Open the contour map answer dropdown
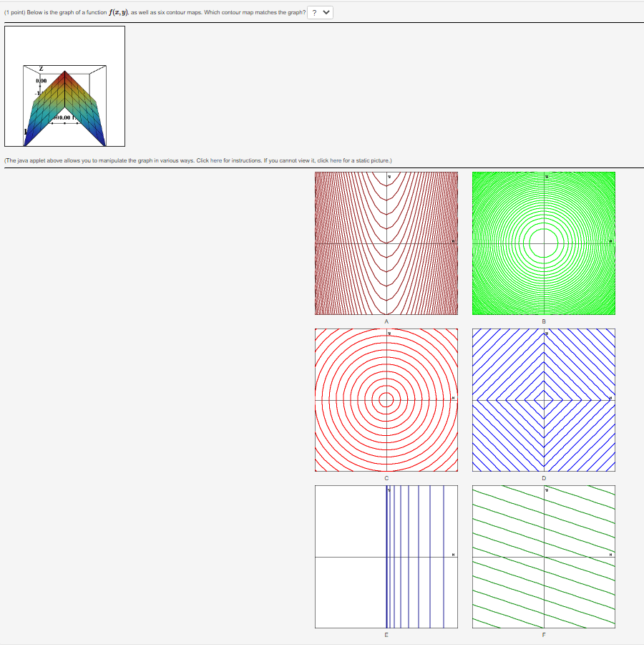Image resolution: width=644 pixels, height=647 pixels. pos(320,12)
